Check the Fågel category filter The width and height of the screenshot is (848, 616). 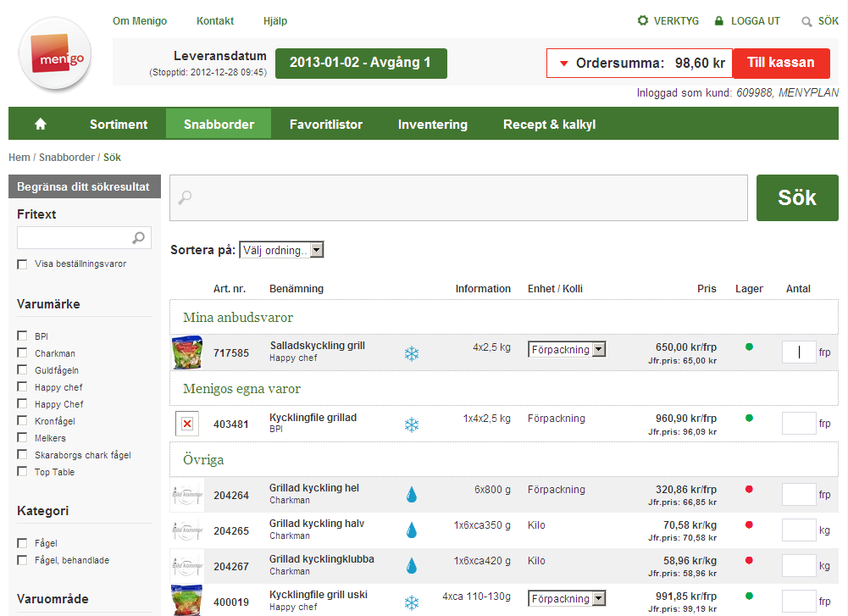tap(22, 542)
